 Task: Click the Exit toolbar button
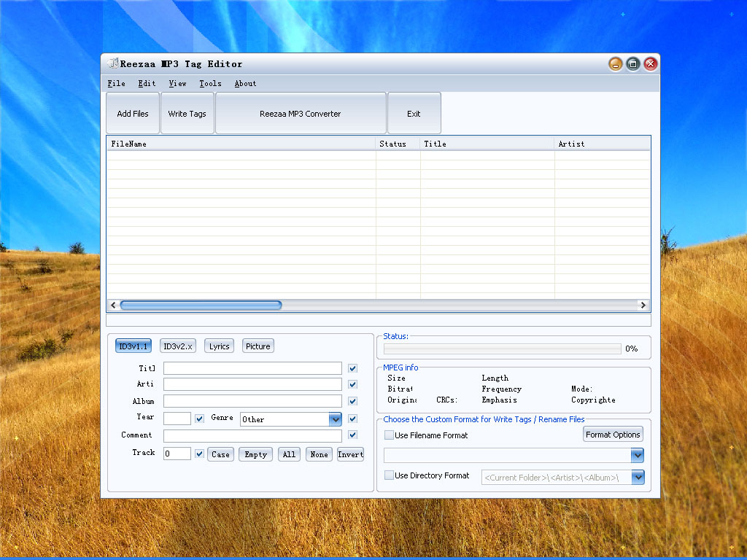click(x=414, y=113)
